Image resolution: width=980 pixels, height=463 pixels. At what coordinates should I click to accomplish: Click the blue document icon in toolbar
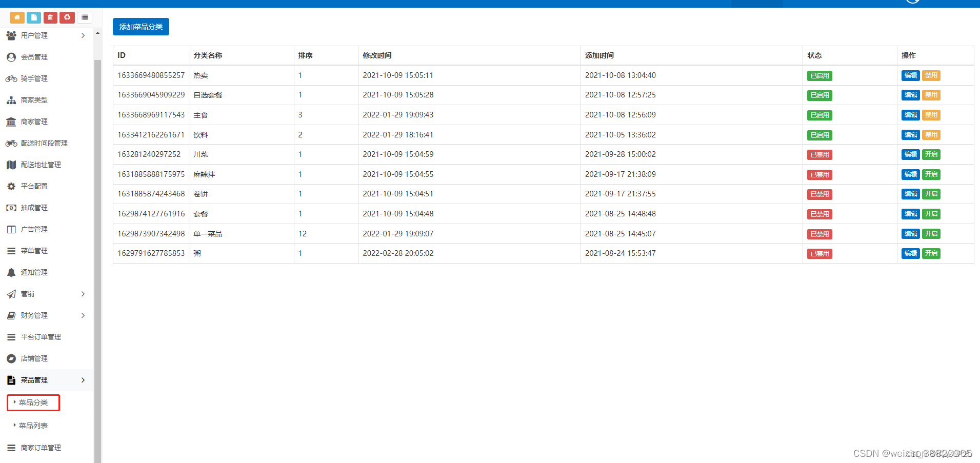point(33,17)
